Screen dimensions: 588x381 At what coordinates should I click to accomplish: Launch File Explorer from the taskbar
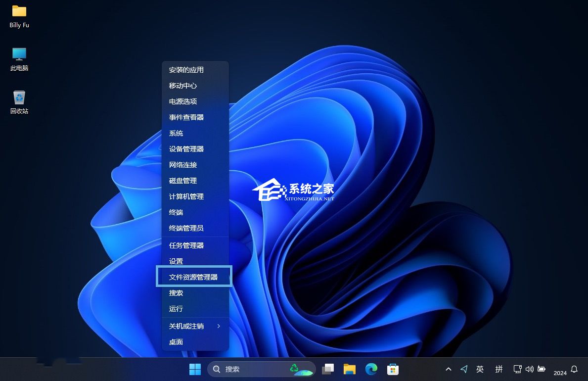click(350, 369)
